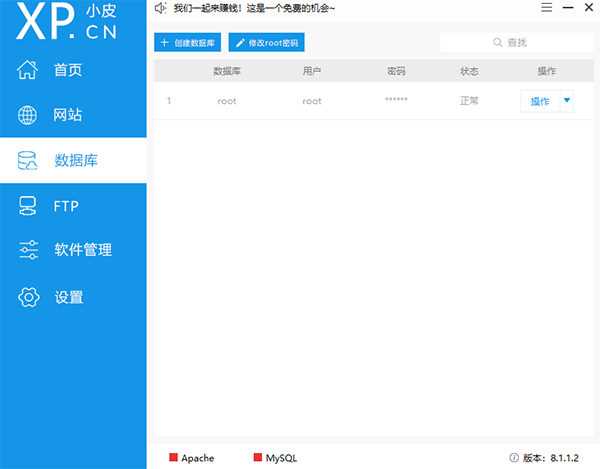Click user root cell
The width and height of the screenshot is (600, 469).
coord(312,101)
